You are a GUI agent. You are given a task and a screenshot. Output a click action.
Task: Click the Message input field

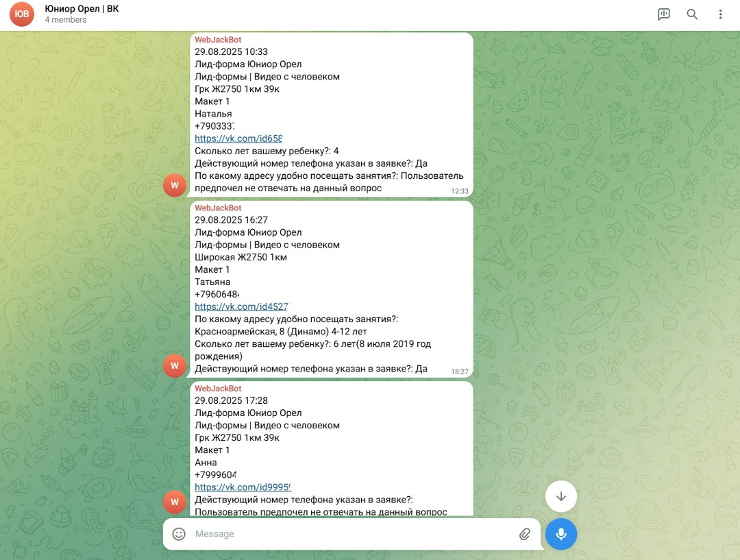click(x=351, y=534)
